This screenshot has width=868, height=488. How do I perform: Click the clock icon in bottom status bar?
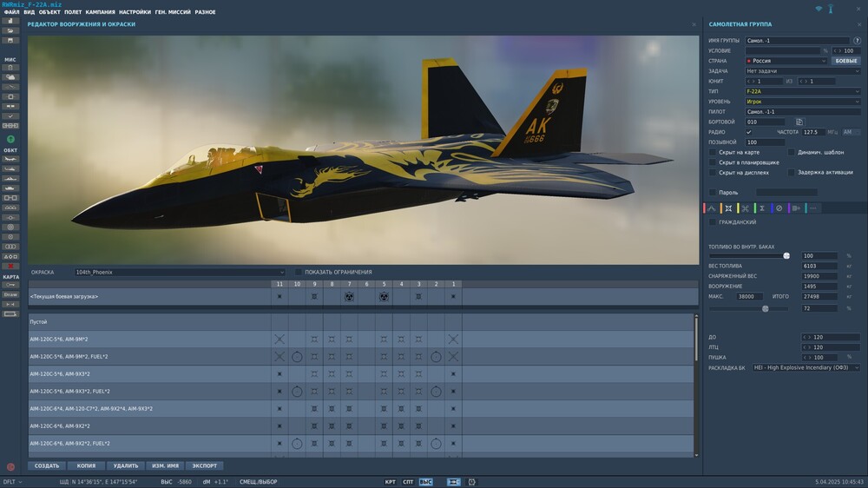[472, 482]
